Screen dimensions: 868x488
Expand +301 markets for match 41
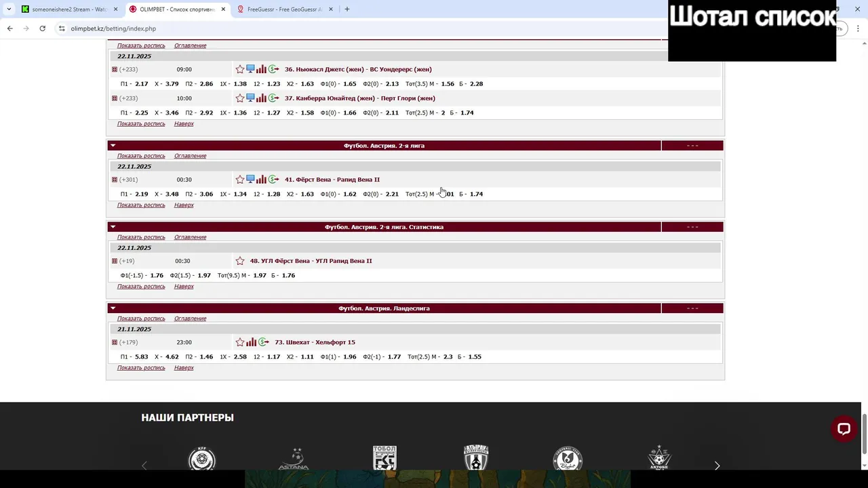[115, 180]
